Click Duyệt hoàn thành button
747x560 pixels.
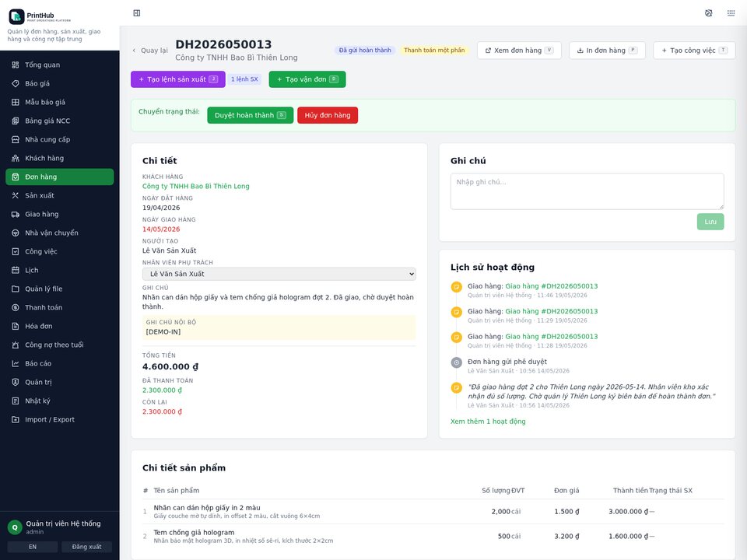tap(250, 115)
